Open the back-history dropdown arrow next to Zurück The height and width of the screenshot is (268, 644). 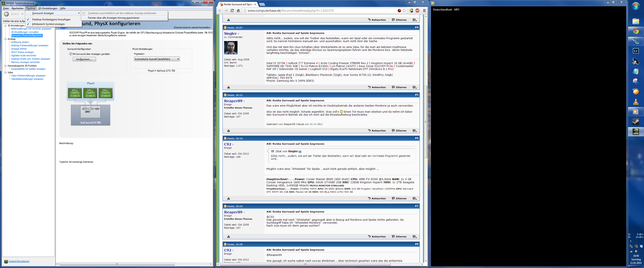coord(22,14)
